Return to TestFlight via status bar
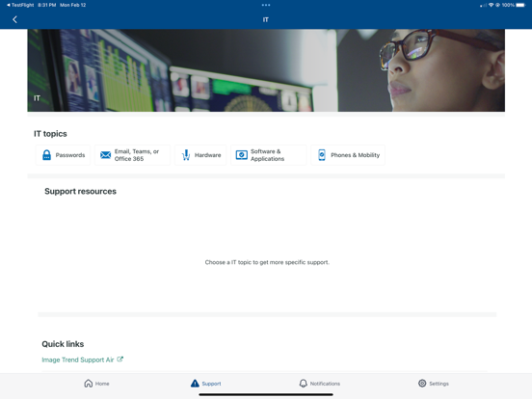Viewport: 532px width, 399px height. tap(20, 5)
